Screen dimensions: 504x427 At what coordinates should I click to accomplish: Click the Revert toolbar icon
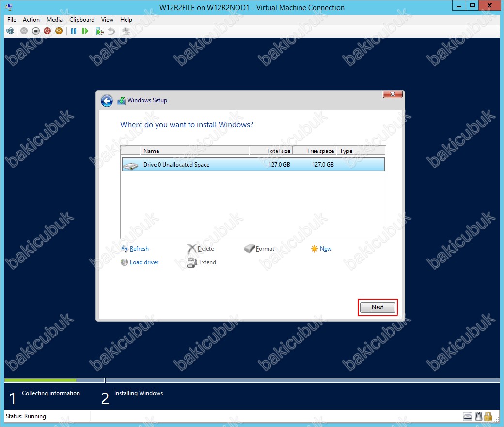coord(111,31)
